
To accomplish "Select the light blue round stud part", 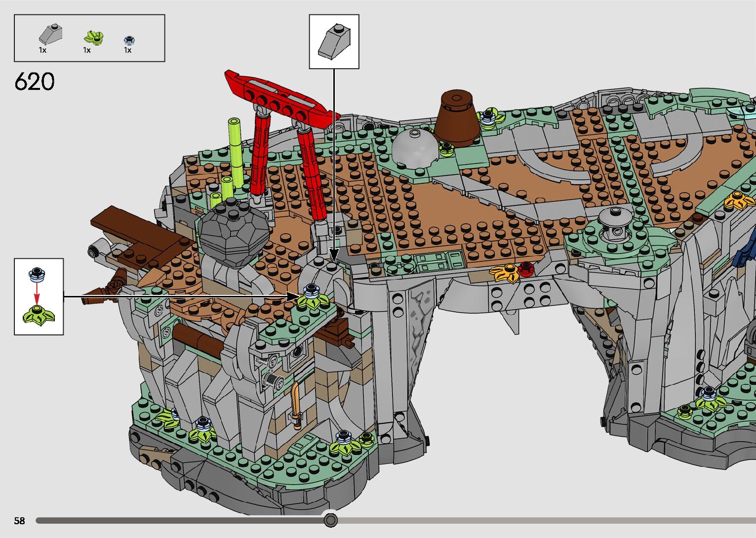I will pyautogui.click(x=129, y=41).
